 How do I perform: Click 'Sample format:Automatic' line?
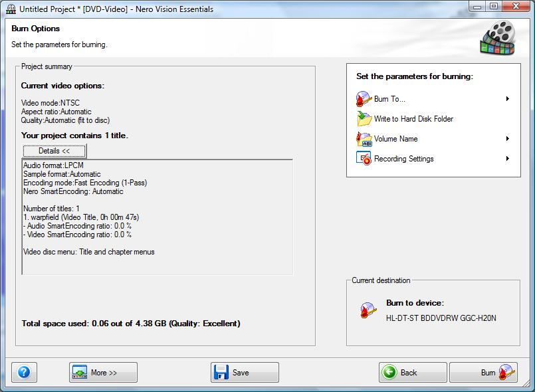tap(62, 174)
